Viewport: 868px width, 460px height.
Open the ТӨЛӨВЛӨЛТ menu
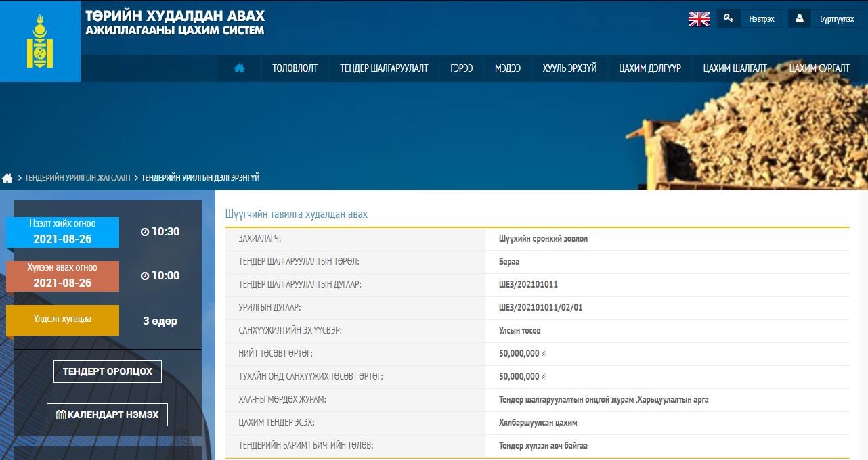[295, 68]
